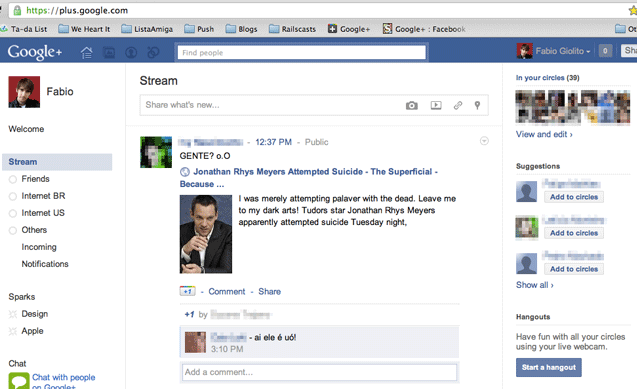This screenshot has width=637, height=389.
Task: Open Chat section heading
Action: click(x=17, y=363)
